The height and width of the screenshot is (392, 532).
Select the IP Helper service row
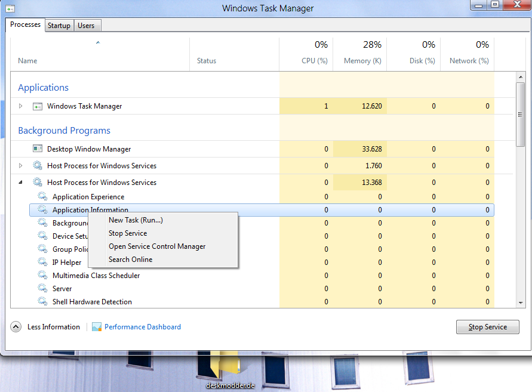[262, 262]
